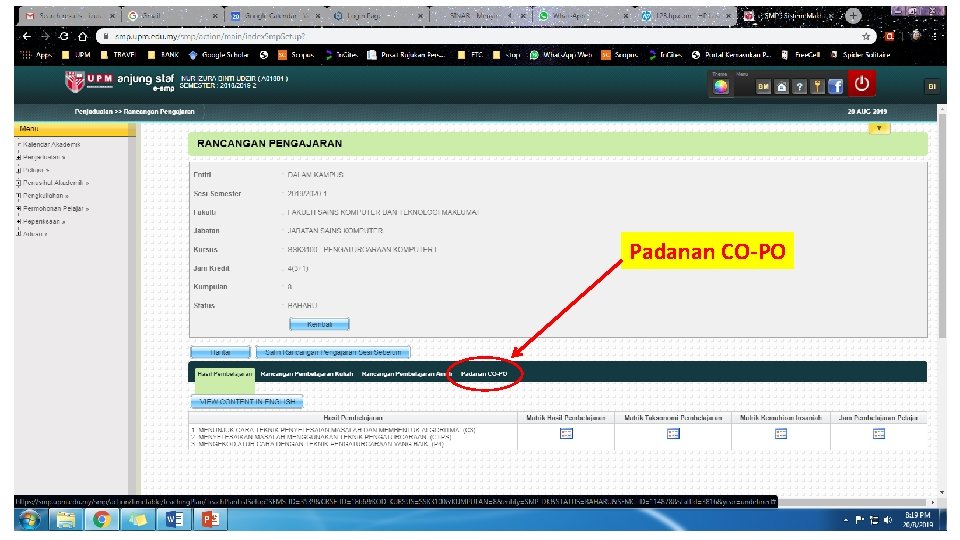Switch to the WhatsApp browser tab
The height and width of the screenshot is (540, 960).
584,16
